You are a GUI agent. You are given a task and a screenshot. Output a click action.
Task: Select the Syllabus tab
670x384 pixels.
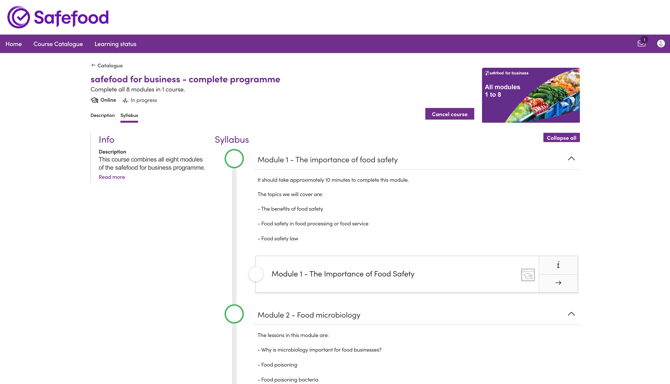point(129,115)
